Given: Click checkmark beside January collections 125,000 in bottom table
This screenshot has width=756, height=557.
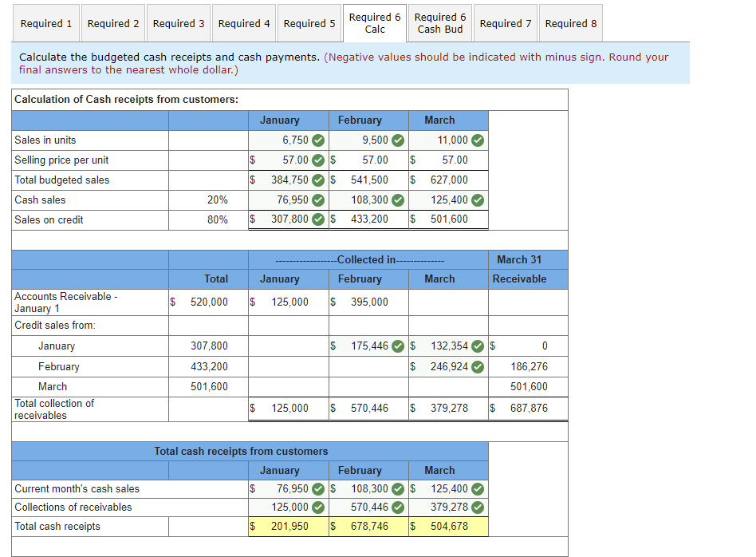Looking at the screenshot, I should [317, 508].
